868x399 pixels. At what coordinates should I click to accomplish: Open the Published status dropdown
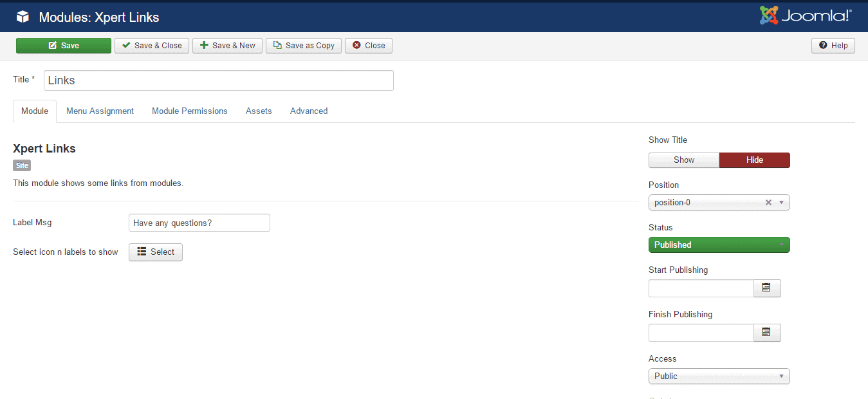719,245
